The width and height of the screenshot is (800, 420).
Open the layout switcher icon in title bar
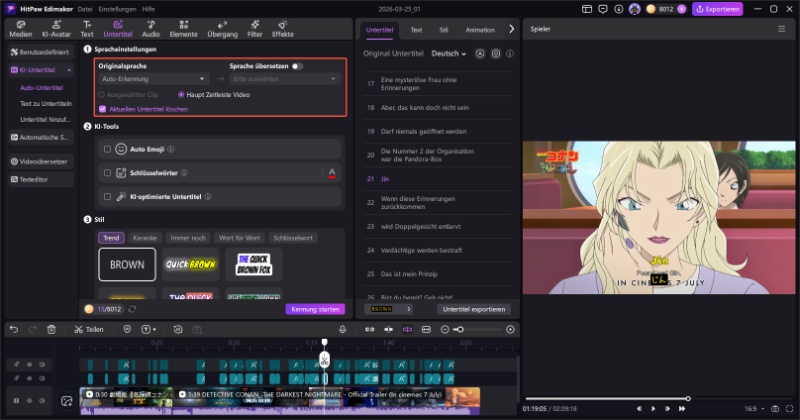[x=587, y=9]
